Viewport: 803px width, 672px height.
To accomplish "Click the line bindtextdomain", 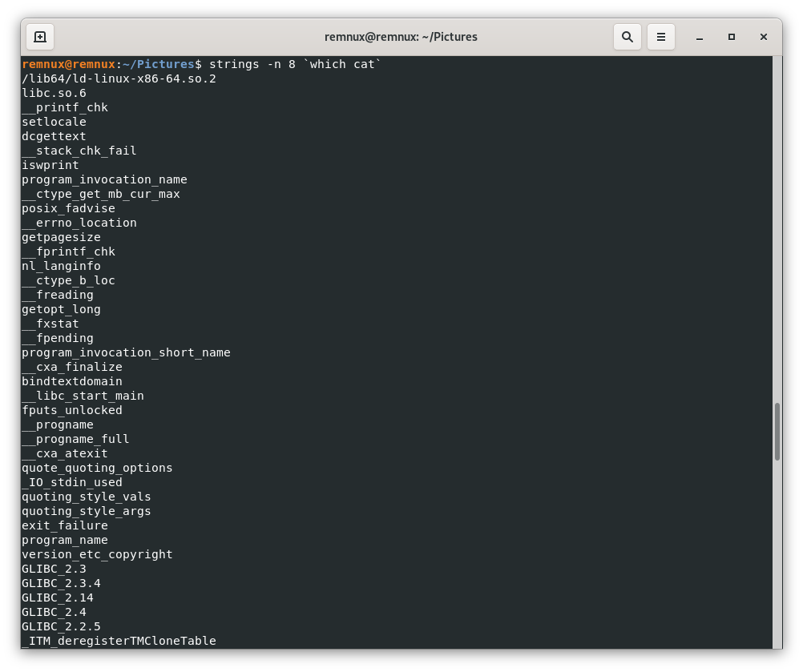I will pos(71,381).
